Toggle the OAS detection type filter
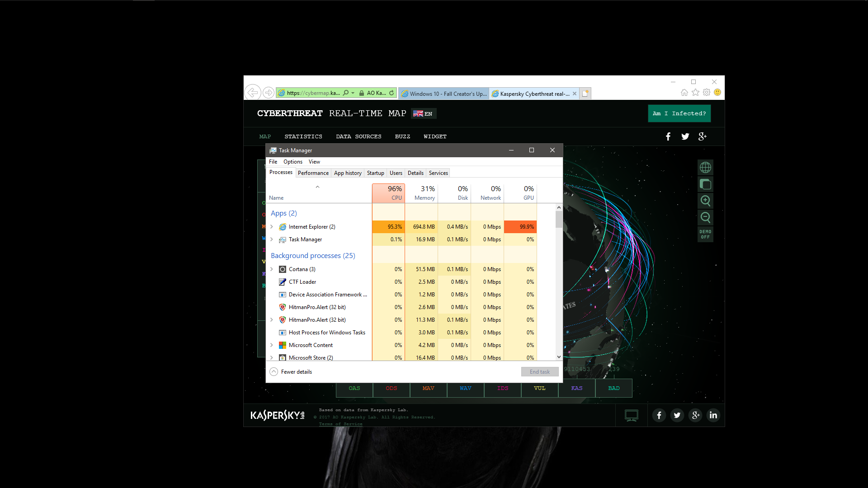The height and width of the screenshot is (488, 868). [x=354, y=389]
